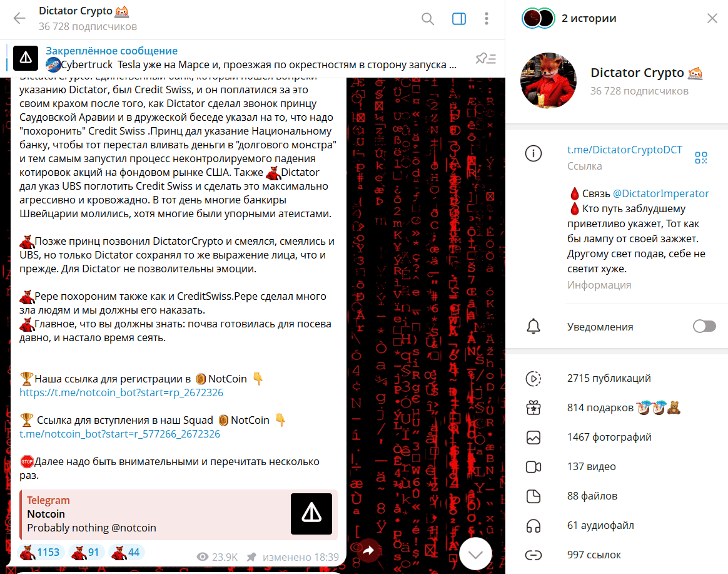Jump to bottom with the down chevron
This screenshot has height=574, width=728.
click(x=475, y=554)
